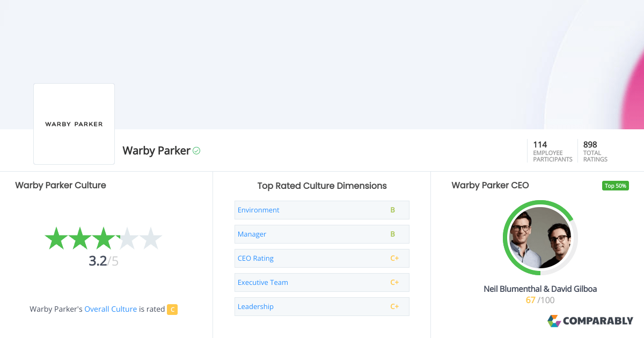Click the 3.2/5 rating score
This screenshot has height=338, width=644.
104,261
